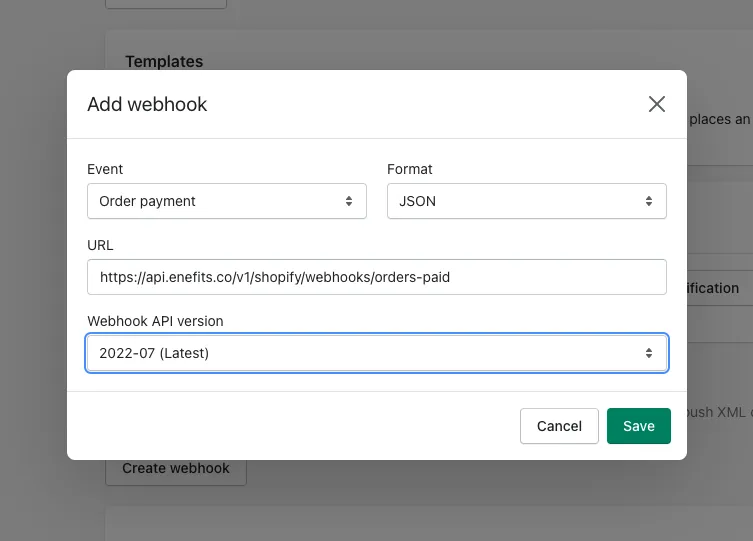Open the Event dropdown showing Order payment
753x541 pixels.
coord(227,201)
